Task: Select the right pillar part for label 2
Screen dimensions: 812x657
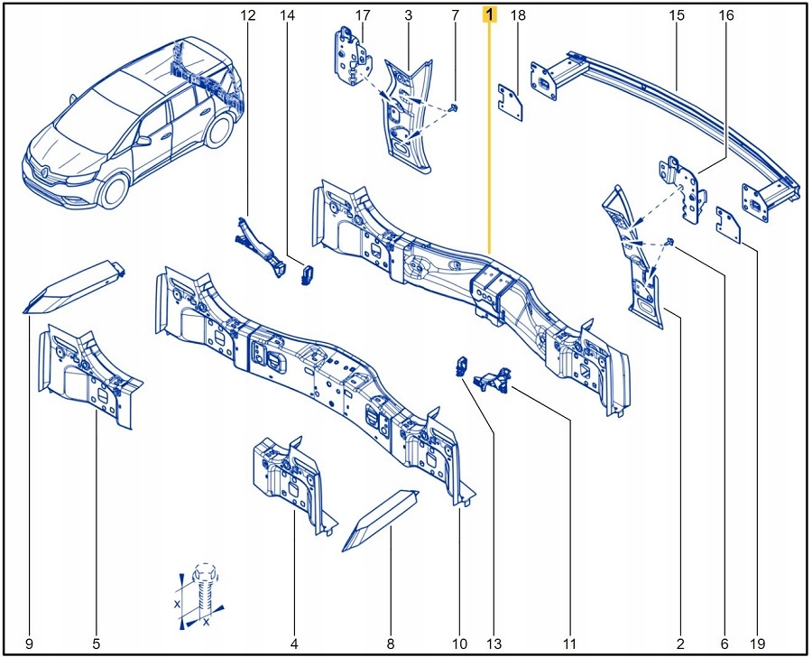Action: tap(632, 256)
